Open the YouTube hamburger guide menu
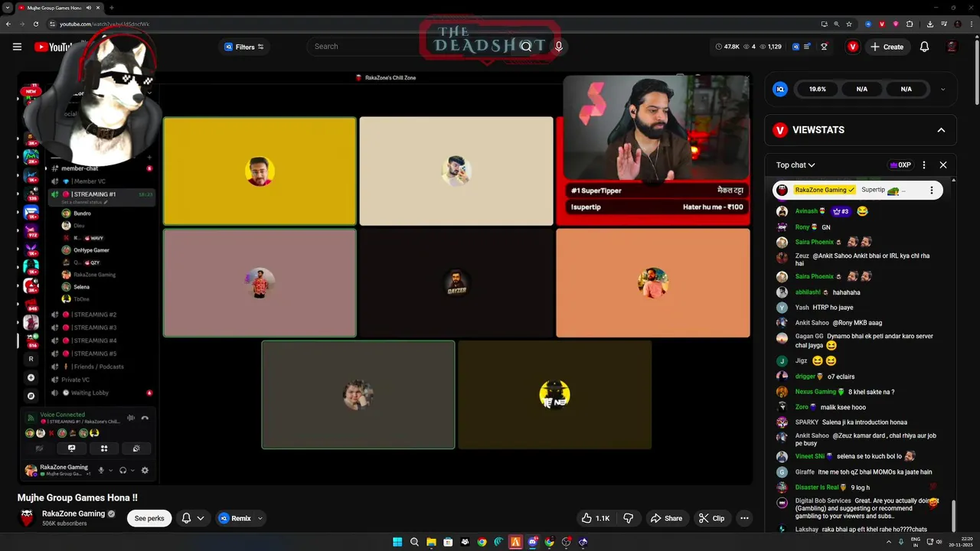The width and height of the screenshot is (980, 551). [x=17, y=47]
